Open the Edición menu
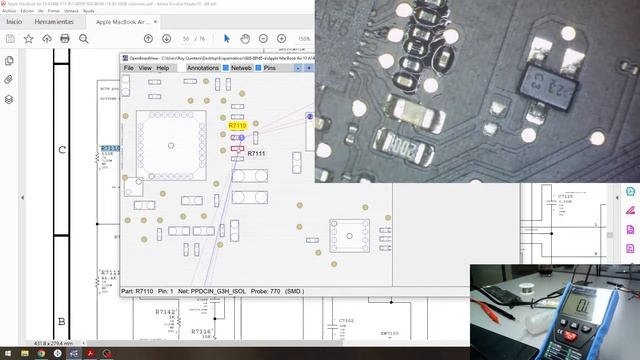This screenshot has width=640, height=360. 27,11
